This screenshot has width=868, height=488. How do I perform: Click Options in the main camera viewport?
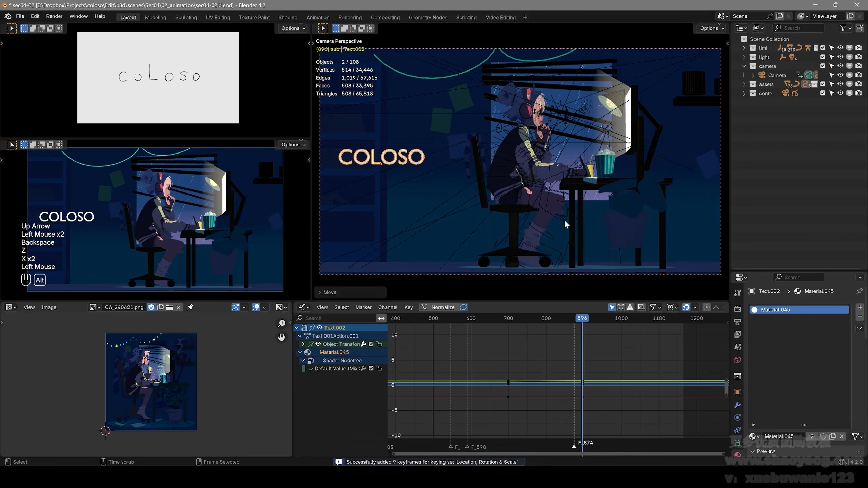click(x=712, y=28)
